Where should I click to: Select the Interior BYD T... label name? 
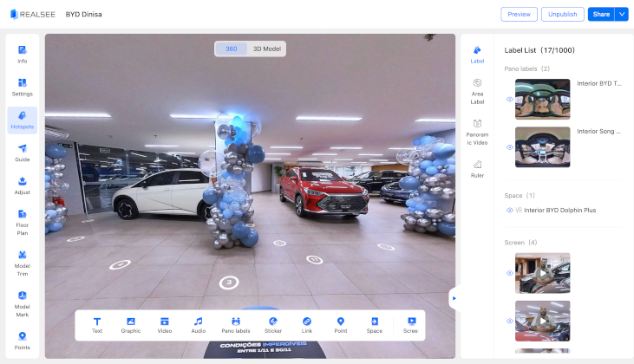599,83
